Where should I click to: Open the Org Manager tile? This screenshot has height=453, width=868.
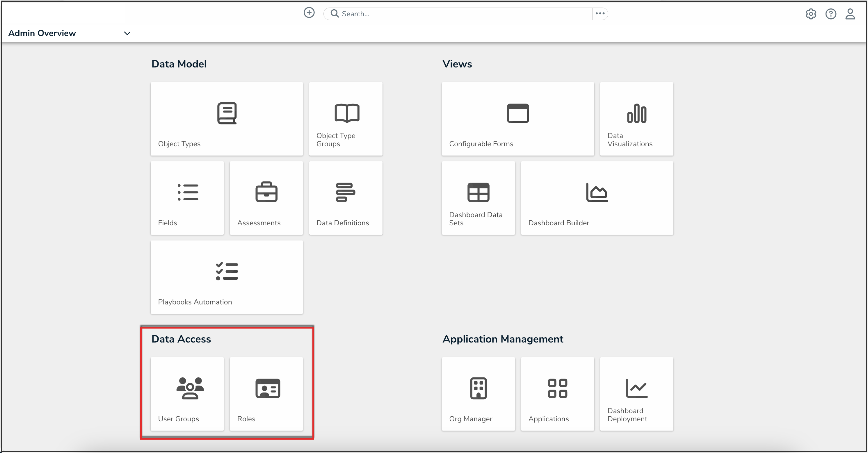[478, 393]
